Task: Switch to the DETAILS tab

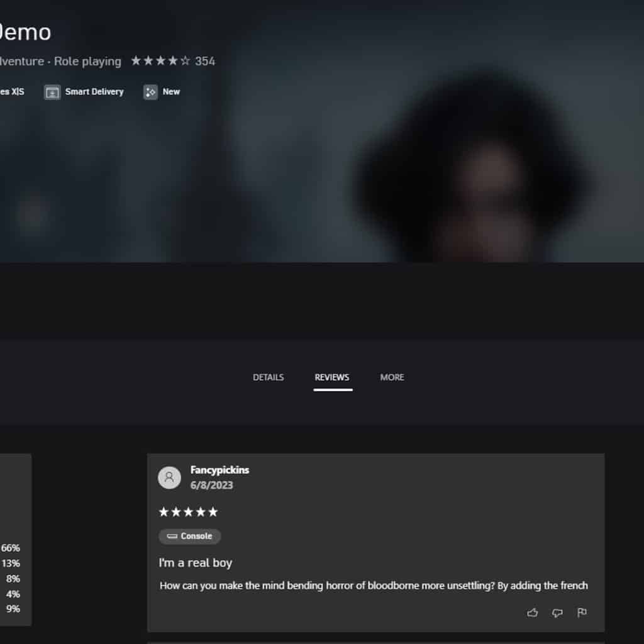Action: (x=268, y=377)
